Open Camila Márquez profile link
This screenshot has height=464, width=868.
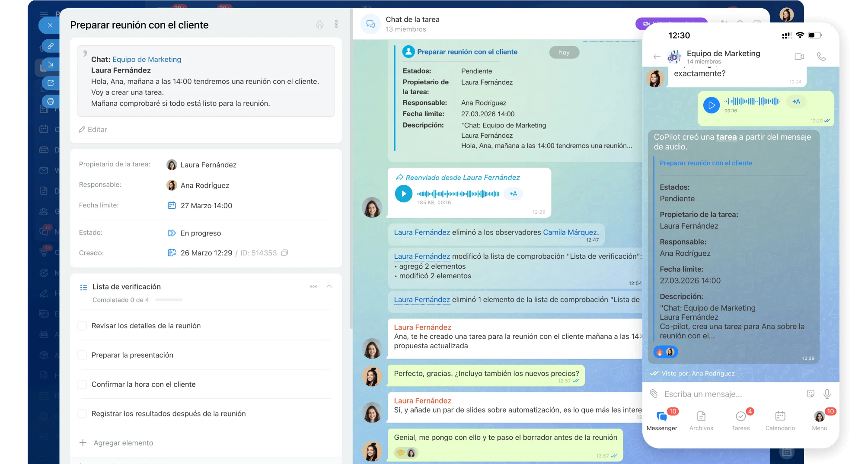point(570,232)
